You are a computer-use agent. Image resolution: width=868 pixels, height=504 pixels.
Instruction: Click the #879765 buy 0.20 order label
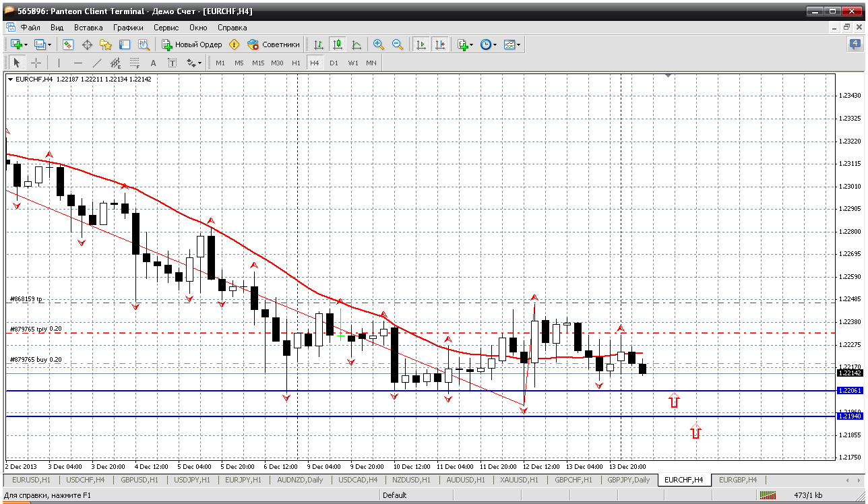click(x=36, y=360)
